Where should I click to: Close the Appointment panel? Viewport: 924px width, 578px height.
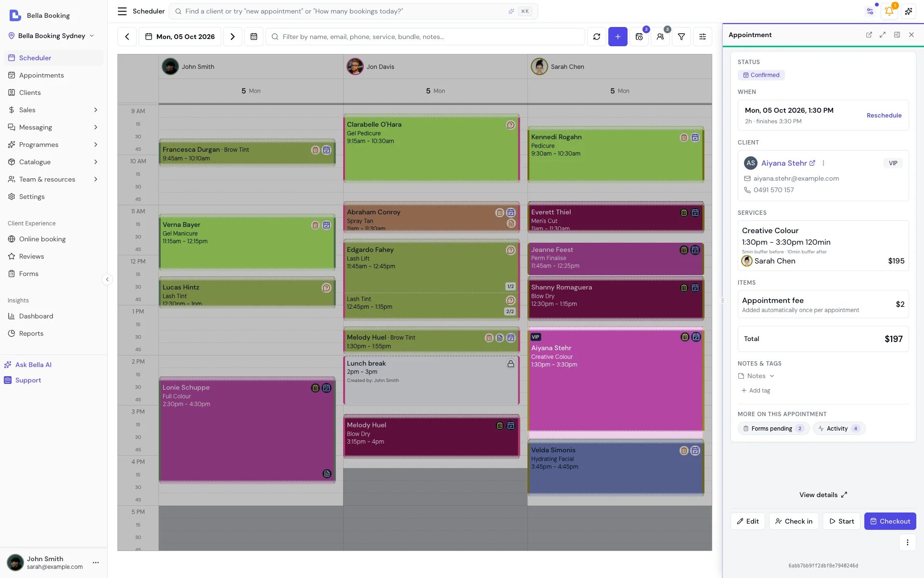911,35
